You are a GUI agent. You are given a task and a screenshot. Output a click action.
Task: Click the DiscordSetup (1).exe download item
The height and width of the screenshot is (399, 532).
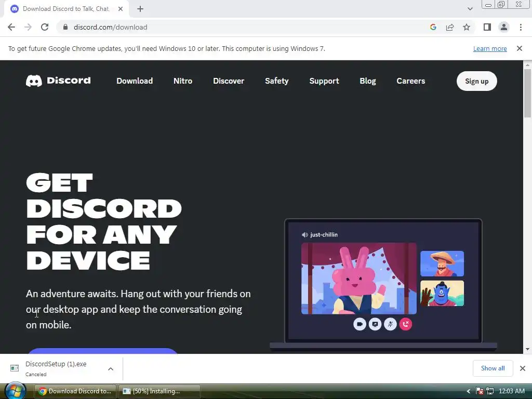pos(56,368)
